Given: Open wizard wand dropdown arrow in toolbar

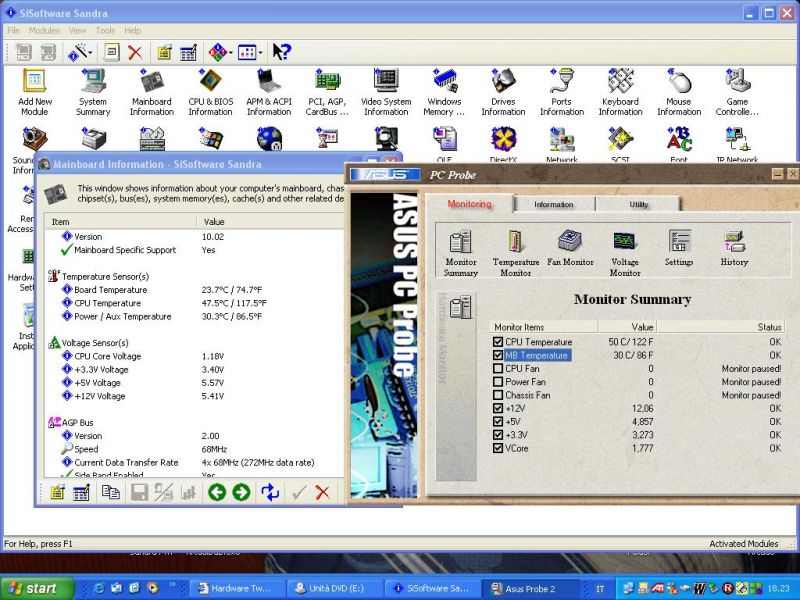Looking at the screenshot, I should [x=90, y=53].
